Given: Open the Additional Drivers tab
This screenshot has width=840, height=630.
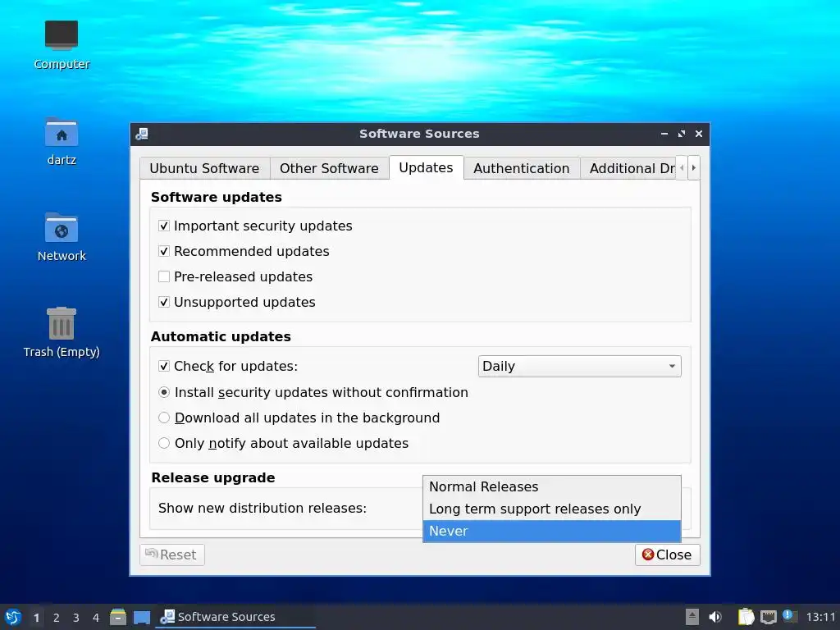Looking at the screenshot, I should (628, 168).
